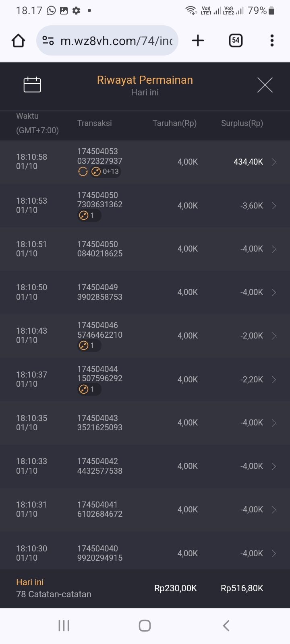Tap the replay icon on 18:10:58 transaction
This screenshot has width=290, height=644.
click(83, 172)
